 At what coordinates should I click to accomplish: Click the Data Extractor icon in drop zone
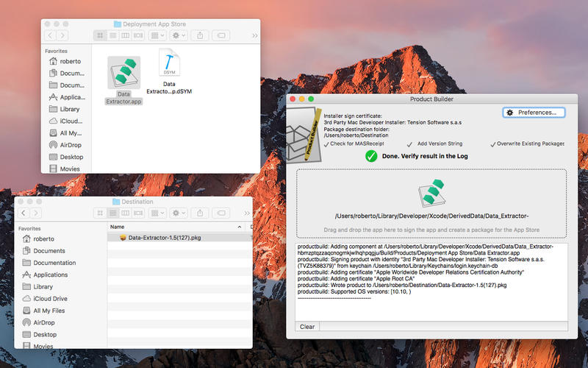[x=431, y=194]
